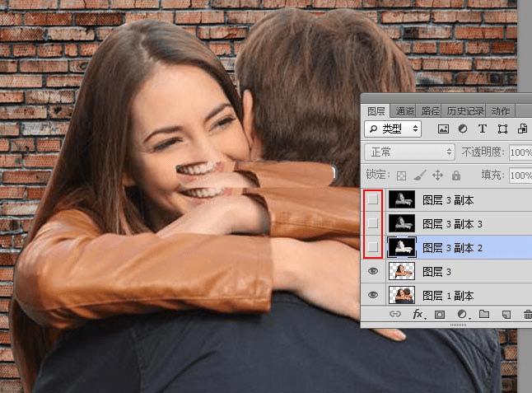Filter layers by adjustment layer icon

[463, 129]
